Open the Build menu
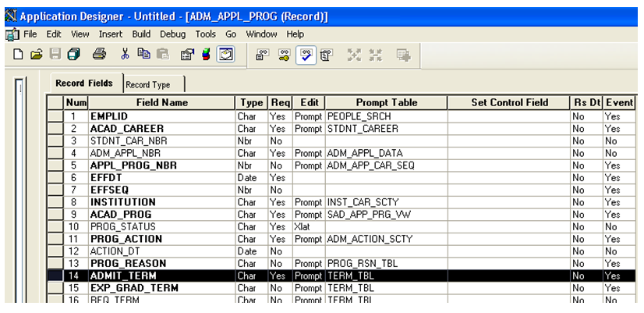This screenshot has height=313, width=644. (x=141, y=34)
